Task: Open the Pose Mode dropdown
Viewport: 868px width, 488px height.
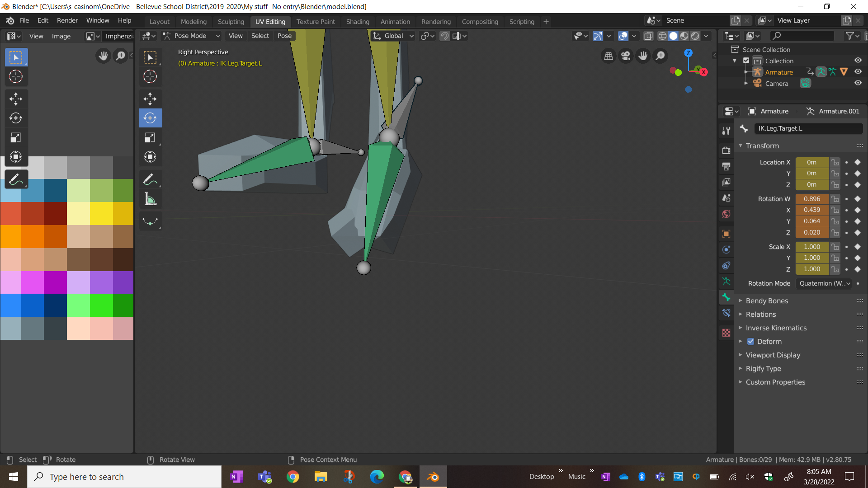Action: [x=192, y=36]
